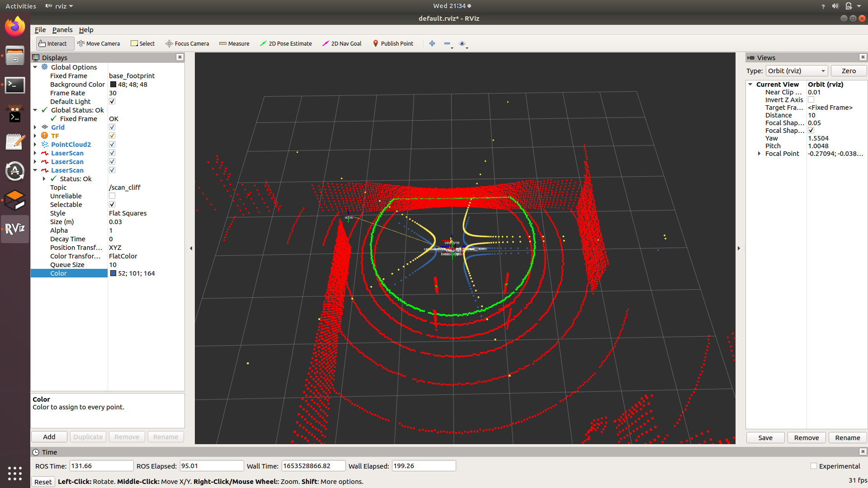
Task: Open the Background Color swatch
Action: 113,84
